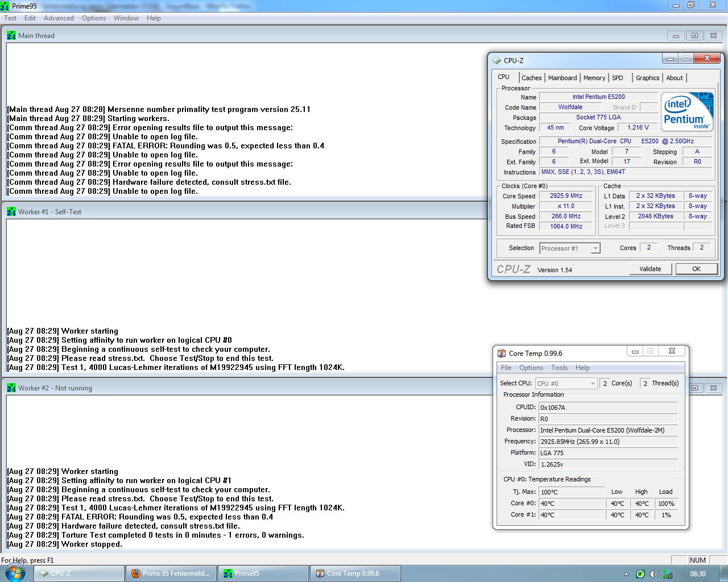Click the Level 2 cache value 2048 KBytes
This screenshot has height=582, width=728.
(655, 217)
